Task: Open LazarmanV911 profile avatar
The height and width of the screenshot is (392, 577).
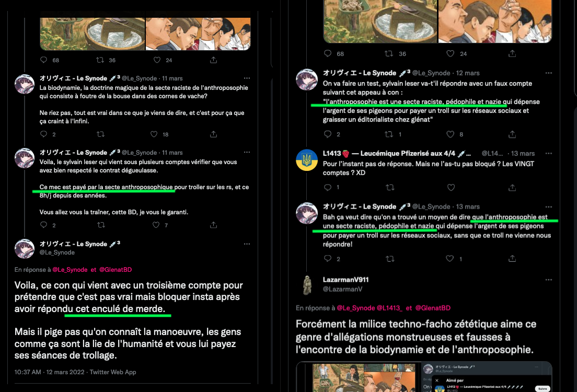Action: click(307, 285)
